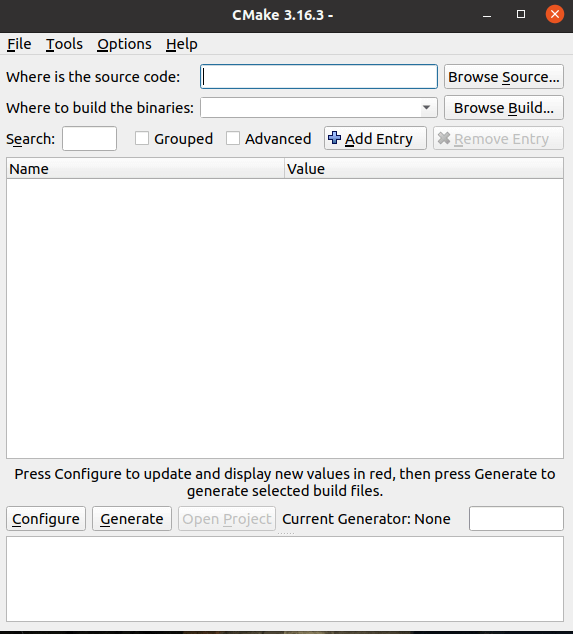Click the Configure button
Screen dimensions: 573x634
(x=46, y=519)
